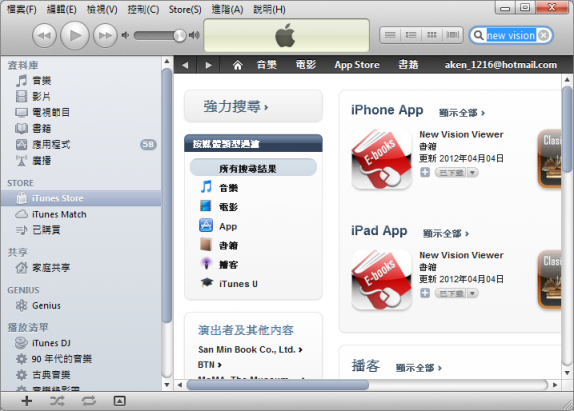Viewport: 574px width, 411px height.
Task: Filter results by iTunes U
Action: pyautogui.click(x=238, y=284)
